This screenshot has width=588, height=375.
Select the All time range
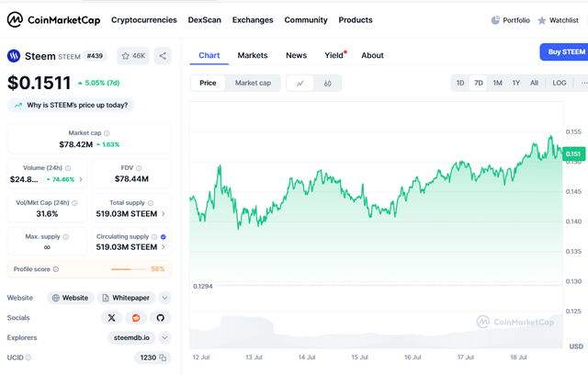pos(534,83)
